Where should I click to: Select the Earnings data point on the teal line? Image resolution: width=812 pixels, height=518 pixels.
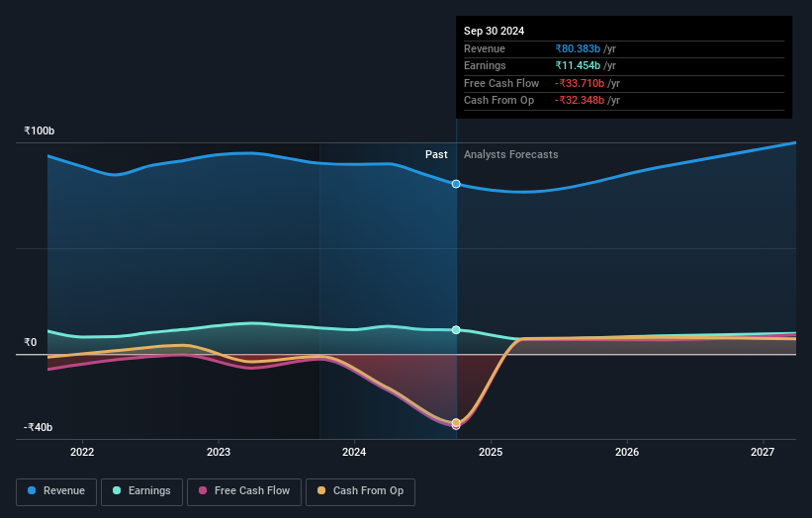pos(456,330)
